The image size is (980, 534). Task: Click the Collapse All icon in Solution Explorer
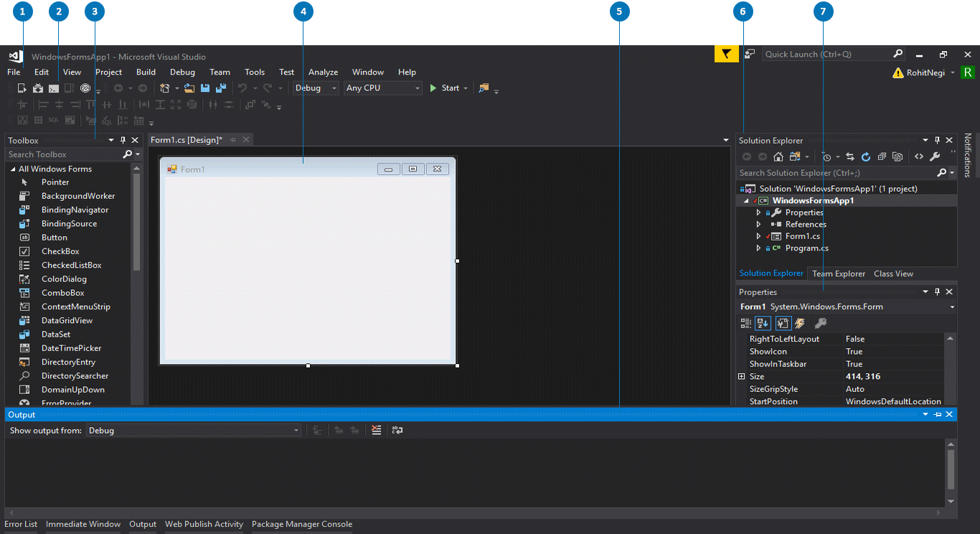(882, 156)
